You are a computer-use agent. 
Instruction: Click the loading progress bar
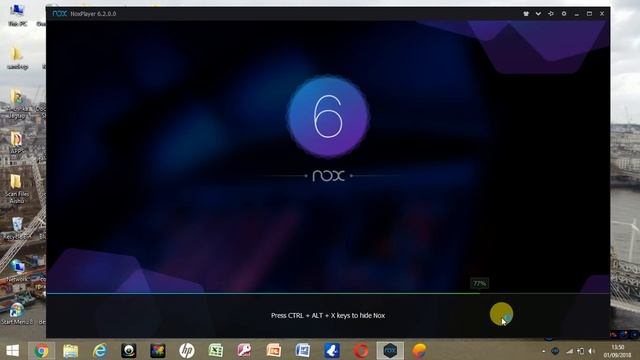coord(328,293)
